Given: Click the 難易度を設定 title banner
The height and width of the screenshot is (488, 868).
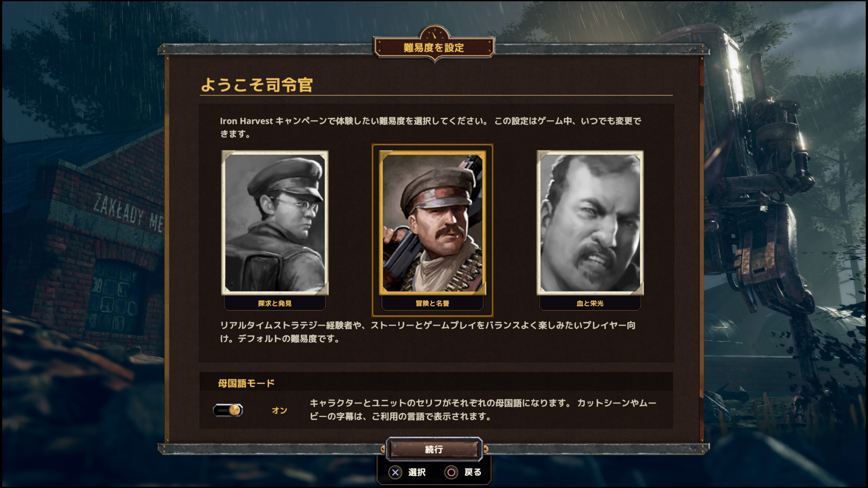Looking at the screenshot, I should pyautogui.click(x=434, y=47).
